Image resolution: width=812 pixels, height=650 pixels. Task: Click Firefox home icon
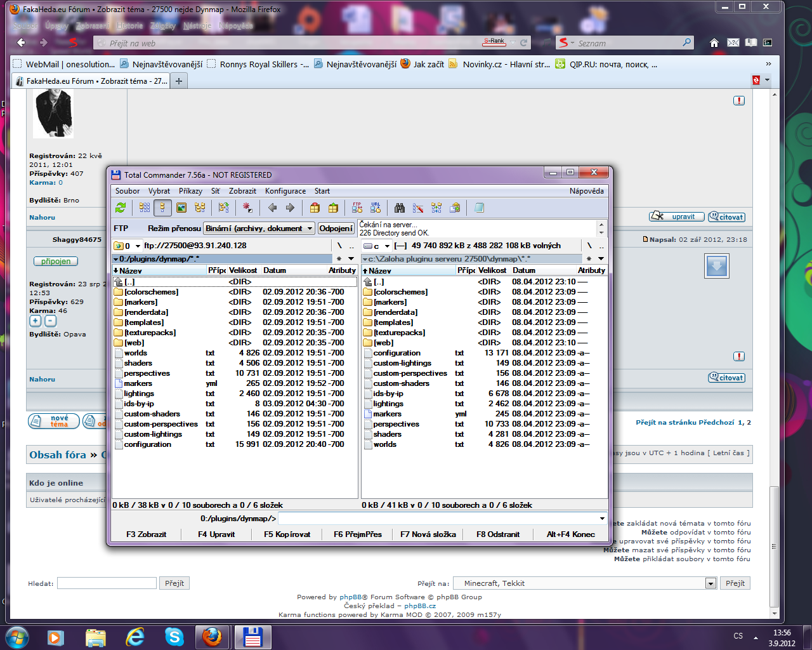714,43
